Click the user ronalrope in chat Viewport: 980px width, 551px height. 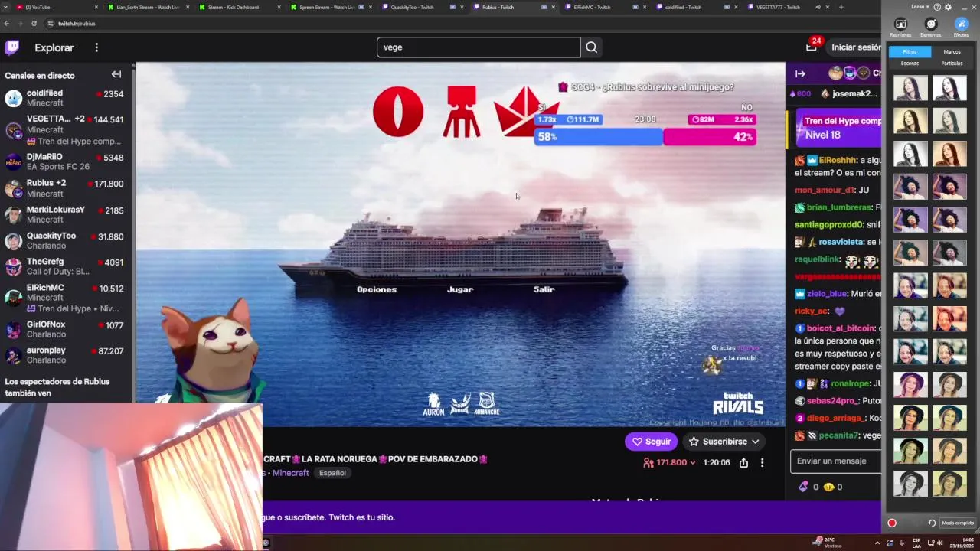point(850,383)
